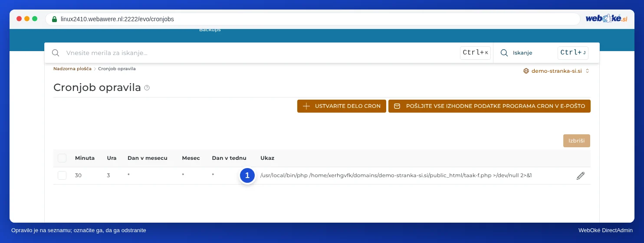Click the Izbriši delete button
644x243 pixels.
577,141
